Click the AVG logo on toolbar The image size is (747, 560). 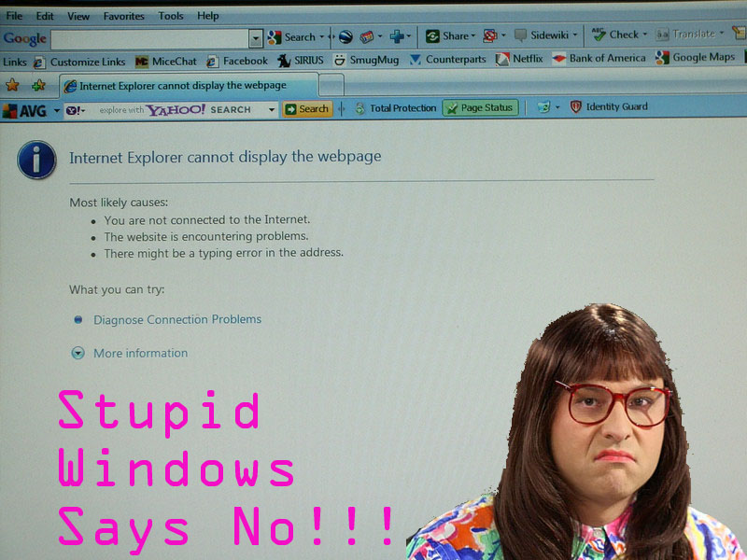(25, 111)
